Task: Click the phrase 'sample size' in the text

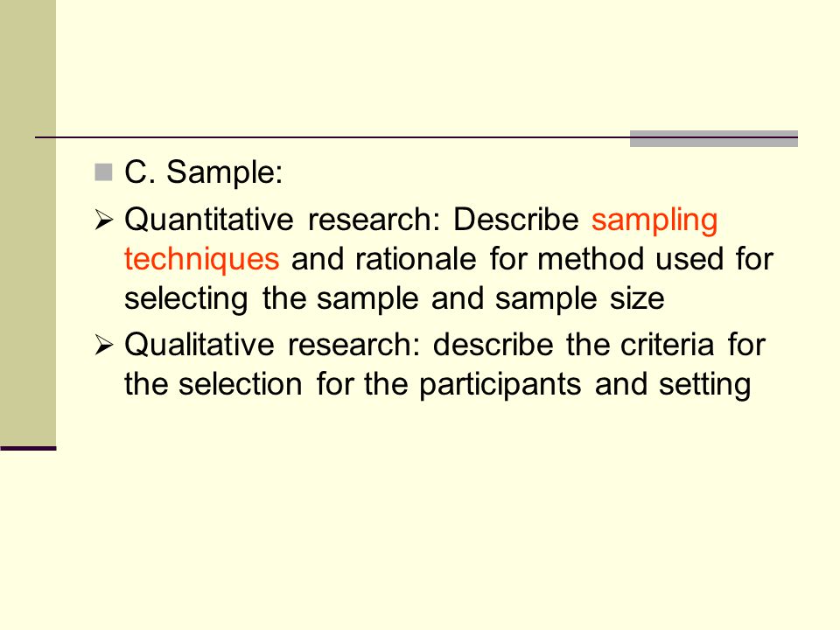Action: pos(579,299)
